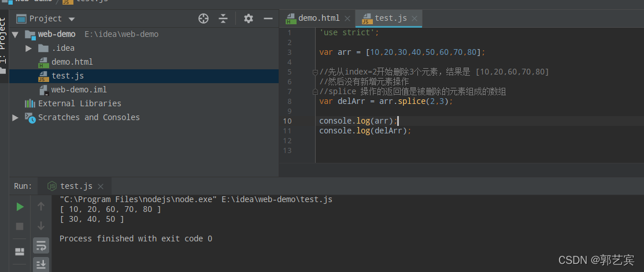Click the fold end marker at line 7

[x=315, y=91]
